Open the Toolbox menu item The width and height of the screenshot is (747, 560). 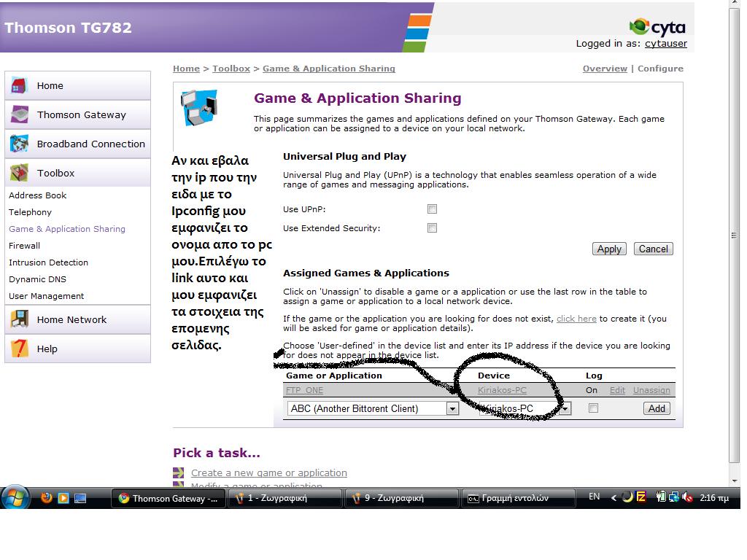tap(77, 173)
